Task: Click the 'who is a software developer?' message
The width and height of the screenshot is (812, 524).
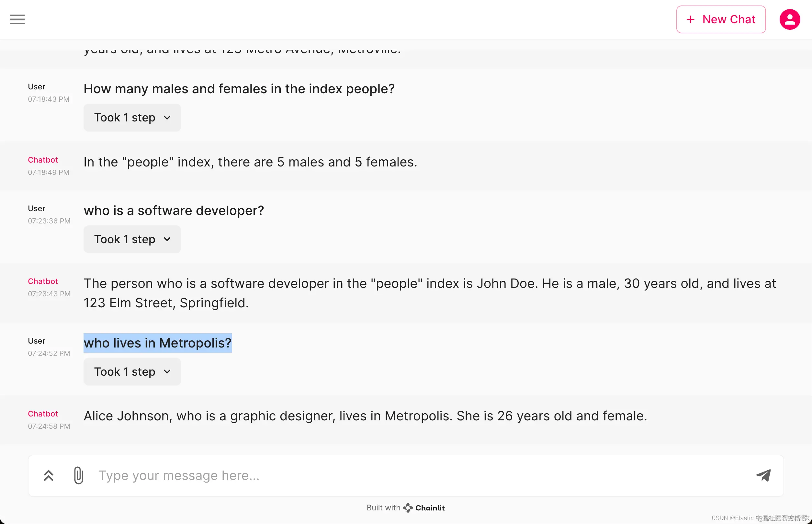Action: tap(174, 211)
